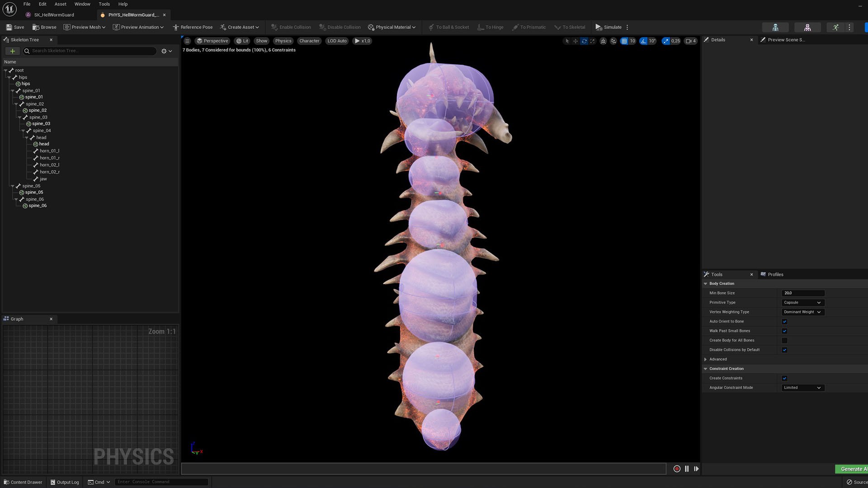Open the Edit menu
Screen dimensions: 868x488
(x=42, y=4)
